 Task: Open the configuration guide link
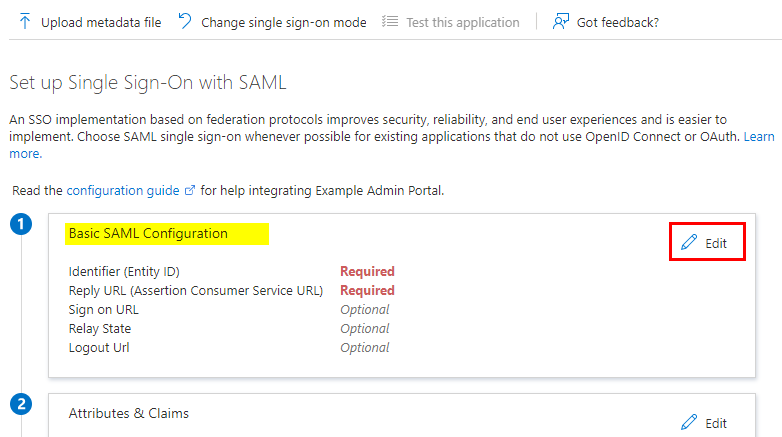coord(123,191)
